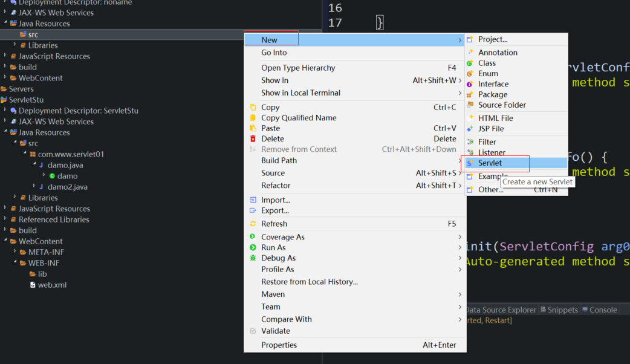Image resolution: width=630 pixels, height=364 pixels.
Task: Expand the Profile As submenu arrow
Action: coord(460,270)
